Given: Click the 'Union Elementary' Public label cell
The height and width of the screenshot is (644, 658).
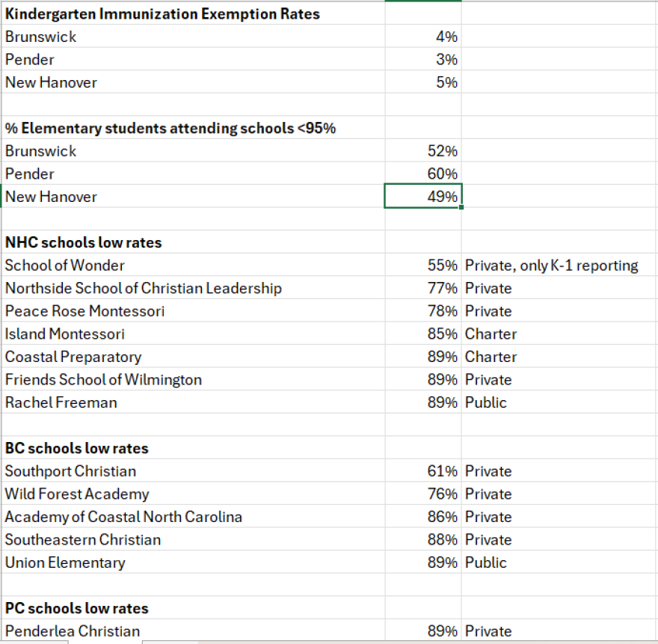Looking at the screenshot, I should [485, 562].
